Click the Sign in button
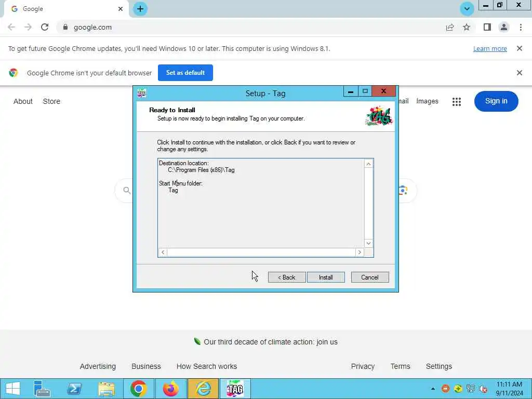532x399 pixels. [x=496, y=101]
